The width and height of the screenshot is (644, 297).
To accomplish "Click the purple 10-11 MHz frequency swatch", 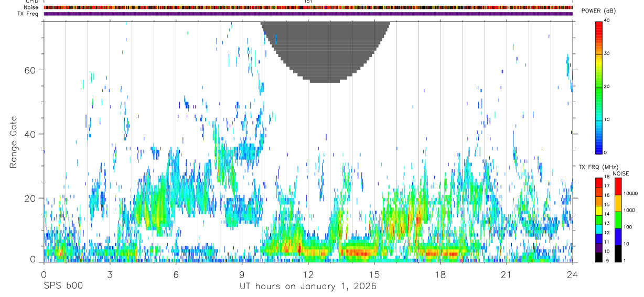I will pyautogui.click(x=598, y=248).
